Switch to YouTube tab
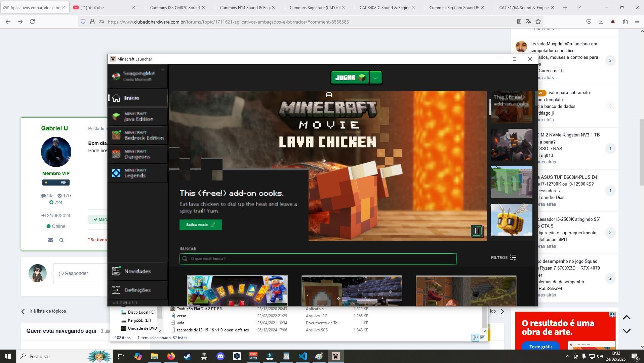This screenshot has height=363, width=644. (104, 7)
